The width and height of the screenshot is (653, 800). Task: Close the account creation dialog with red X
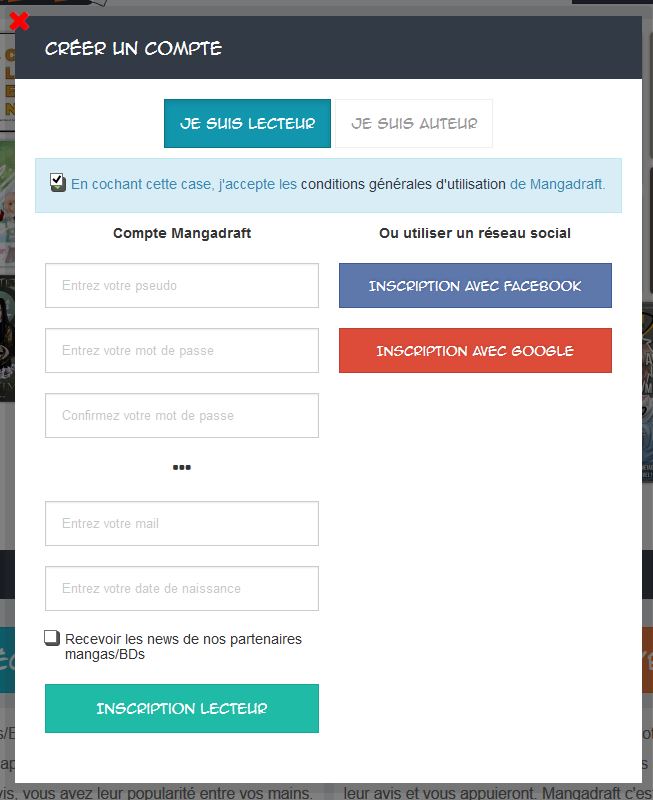(19, 22)
